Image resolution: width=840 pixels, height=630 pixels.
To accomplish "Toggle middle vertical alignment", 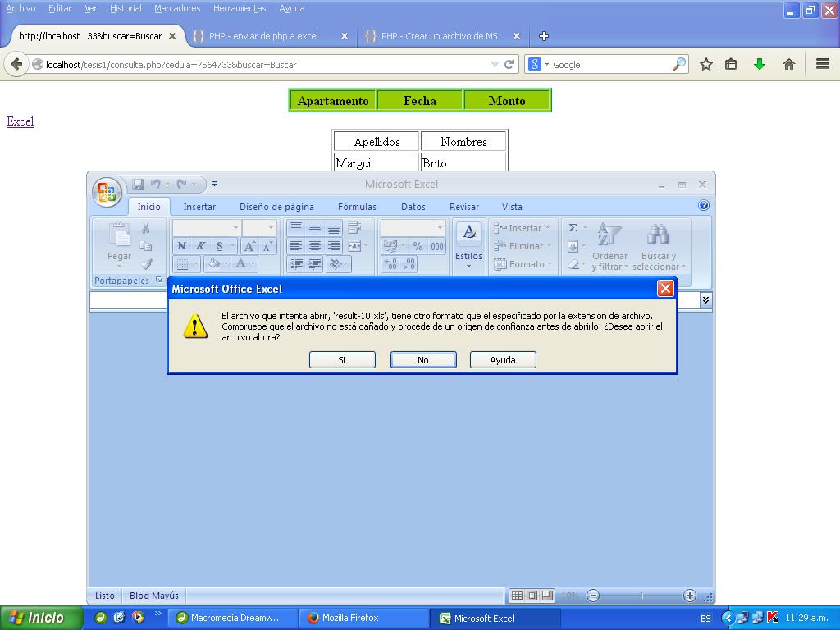I will [x=315, y=228].
